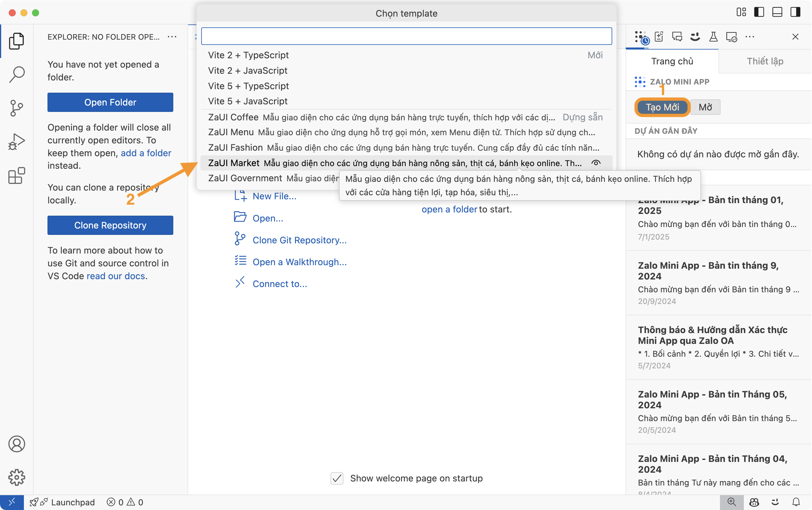Open the flask beaker panel icon
Image resolution: width=812 pixels, height=510 pixels.
[x=713, y=37]
